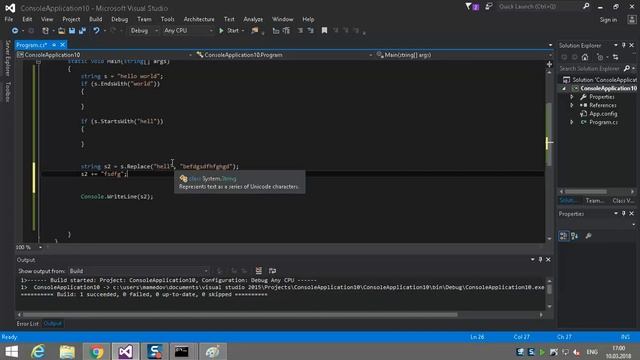Click Clear All icon in Output toolbar
Image resolution: width=640 pixels, height=360 pixels.
point(258,271)
